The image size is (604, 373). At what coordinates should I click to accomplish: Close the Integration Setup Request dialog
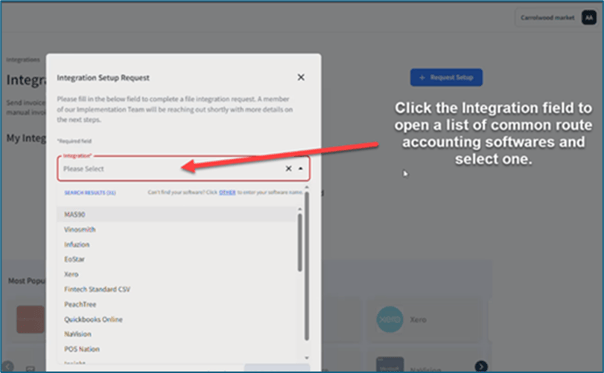click(x=301, y=77)
